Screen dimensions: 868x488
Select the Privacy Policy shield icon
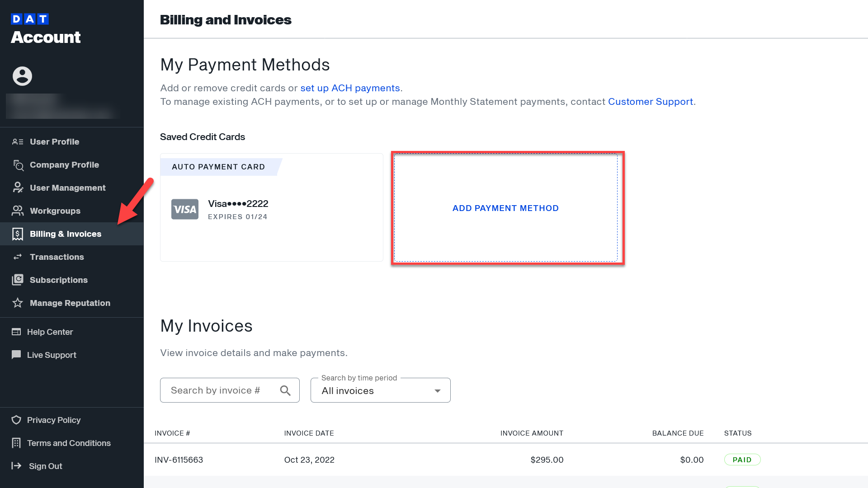click(x=16, y=420)
